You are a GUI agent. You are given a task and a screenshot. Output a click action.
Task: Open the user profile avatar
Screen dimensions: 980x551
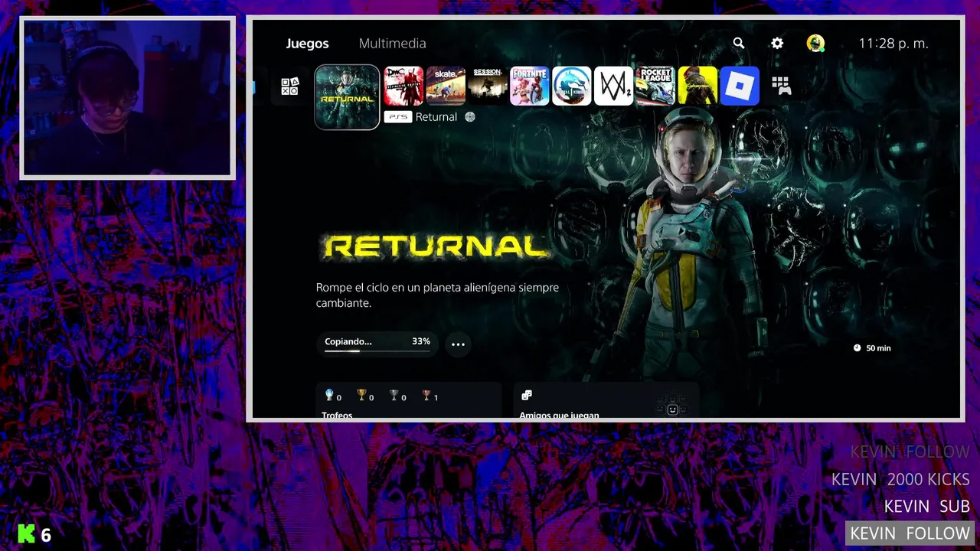click(x=815, y=44)
